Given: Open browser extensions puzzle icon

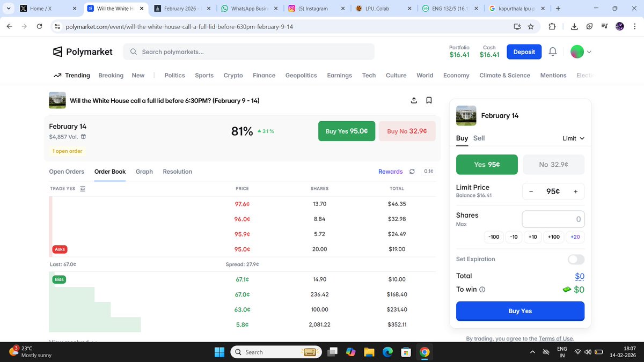Looking at the screenshot, I should (552, 26).
